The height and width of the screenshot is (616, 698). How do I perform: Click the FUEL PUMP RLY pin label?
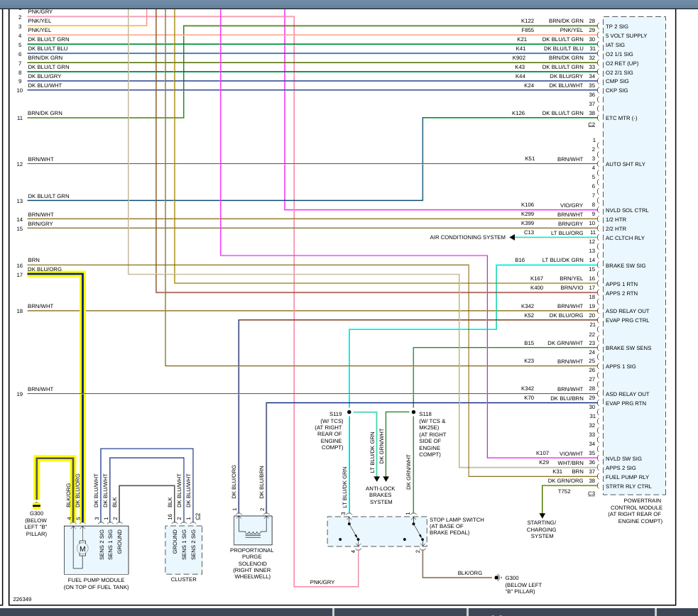(x=627, y=477)
